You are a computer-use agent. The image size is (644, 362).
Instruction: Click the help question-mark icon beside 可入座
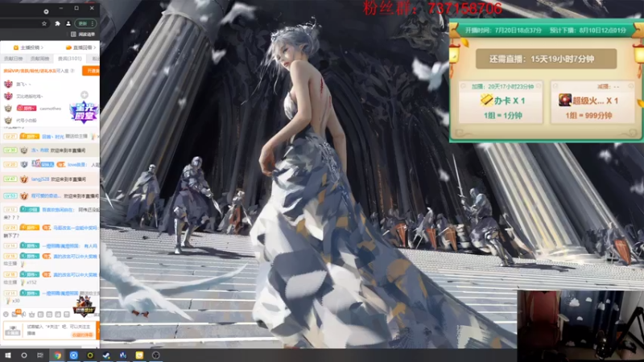(72, 71)
